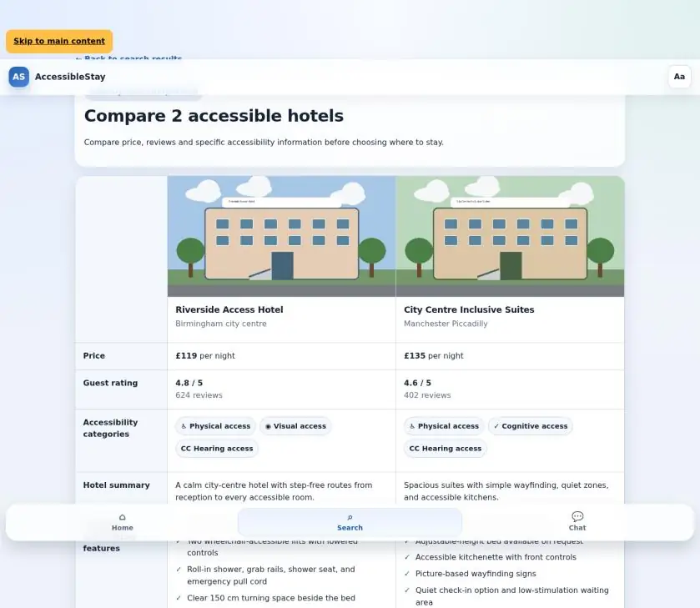Click the City Centre hotel summary text
Screen dimensions: 700x608
point(506,491)
